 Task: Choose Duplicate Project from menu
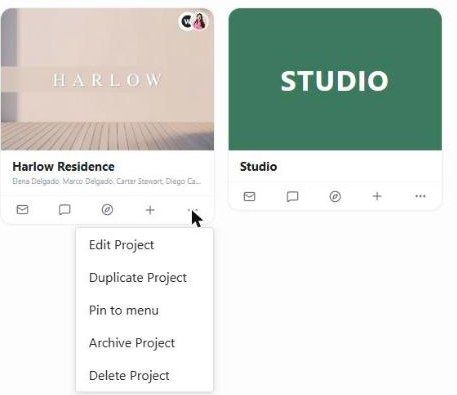click(x=144, y=278)
